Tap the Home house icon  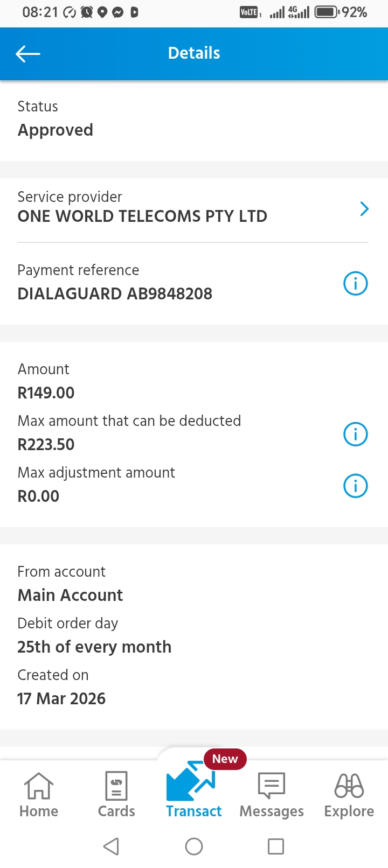[39, 786]
